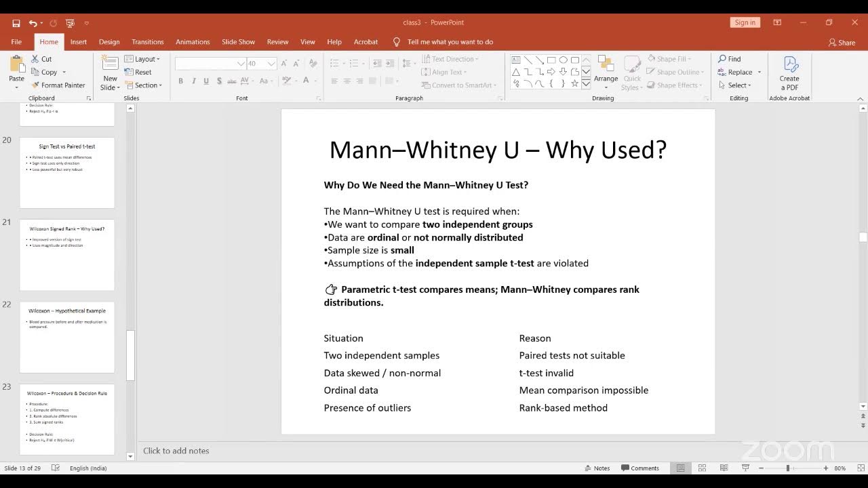Image resolution: width=868 pixels, height=488 pixels.
Task: Switch to Slide Sorter view
Action: (702, 468)
